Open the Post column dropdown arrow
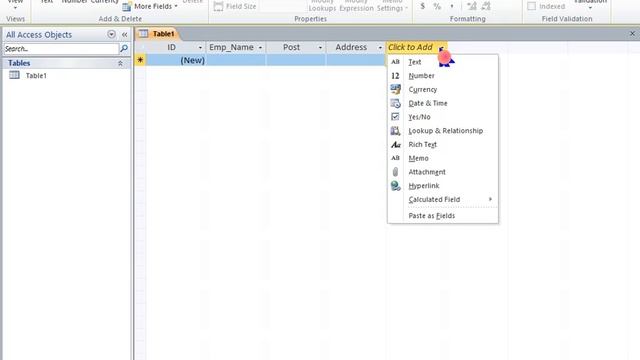Viewport: 640px width, 360px height. click(320, 48)
